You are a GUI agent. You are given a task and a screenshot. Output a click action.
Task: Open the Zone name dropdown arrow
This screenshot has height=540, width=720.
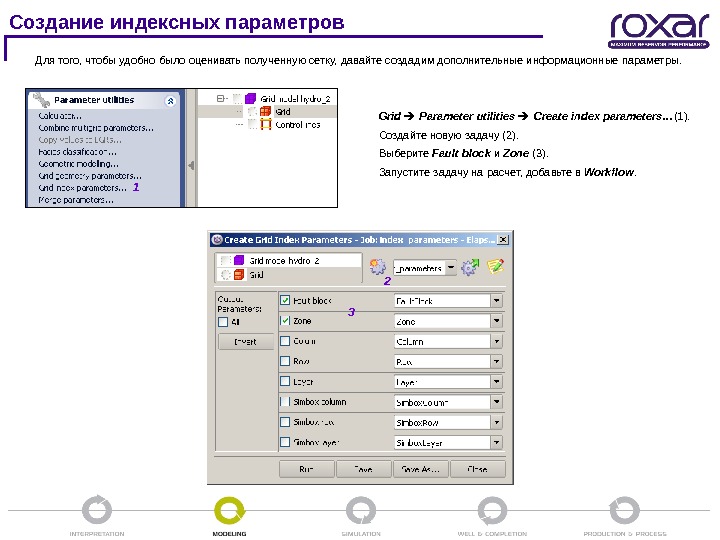coord(496,321)
